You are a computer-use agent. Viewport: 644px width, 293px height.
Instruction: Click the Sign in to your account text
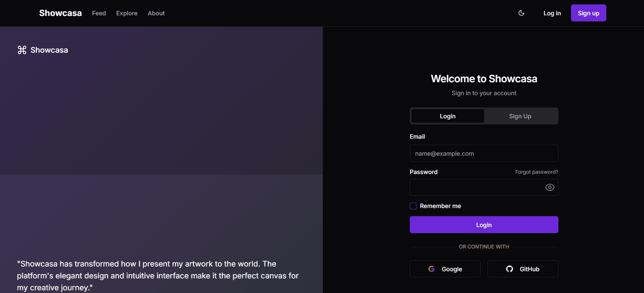click(484, 93)
